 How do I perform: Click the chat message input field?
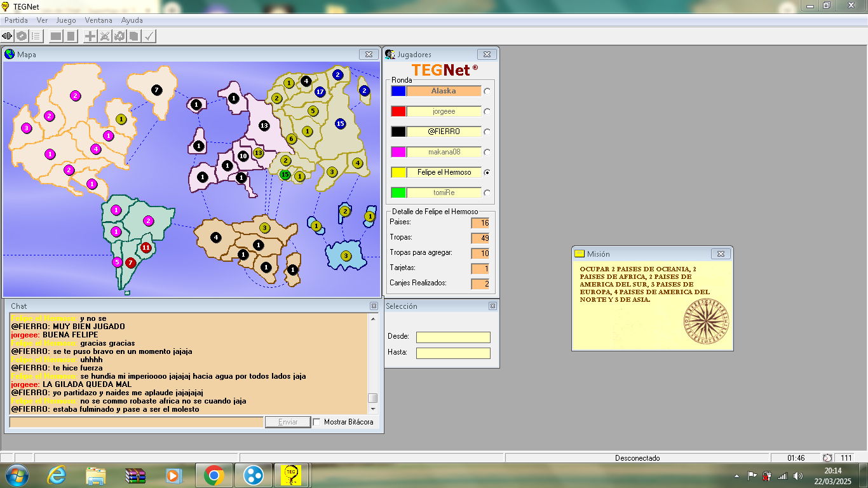pos(136,422)
